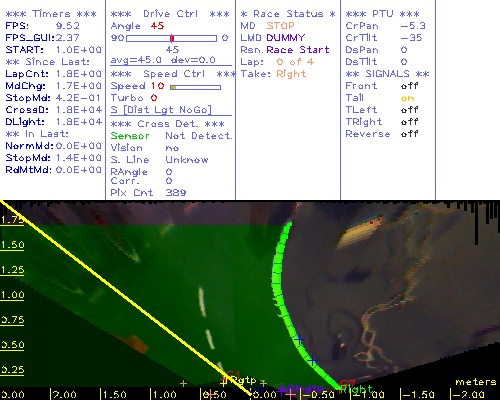The image size is (500, 400).
Task: Click the DsTilt value 0
Action: (404, 62)
